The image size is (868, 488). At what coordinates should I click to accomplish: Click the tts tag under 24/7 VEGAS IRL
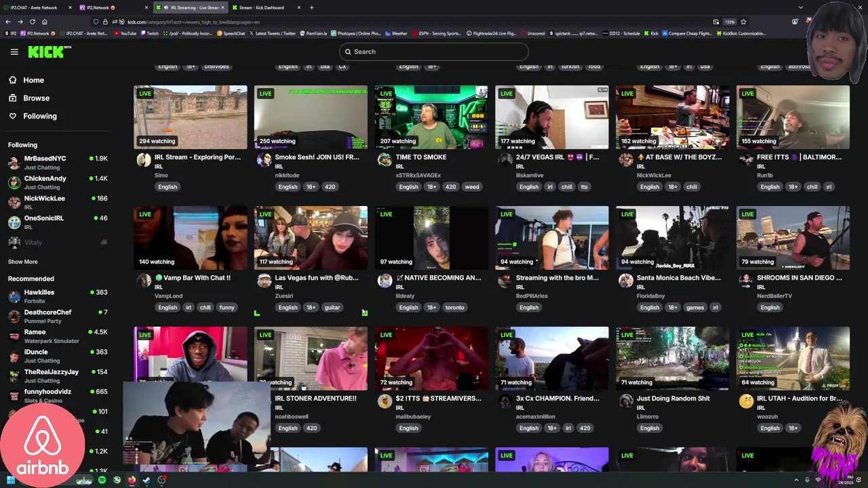[584, 187]
